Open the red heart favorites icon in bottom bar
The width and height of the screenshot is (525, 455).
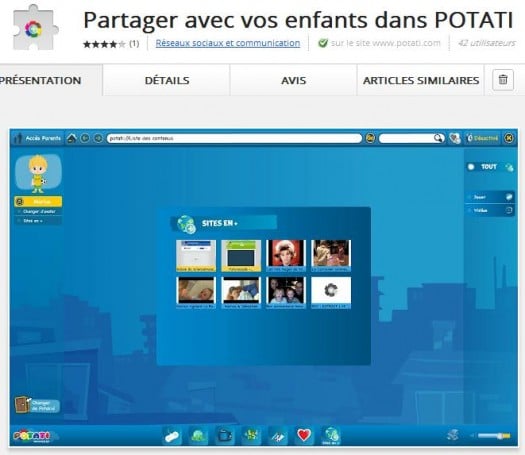point(304,435)
